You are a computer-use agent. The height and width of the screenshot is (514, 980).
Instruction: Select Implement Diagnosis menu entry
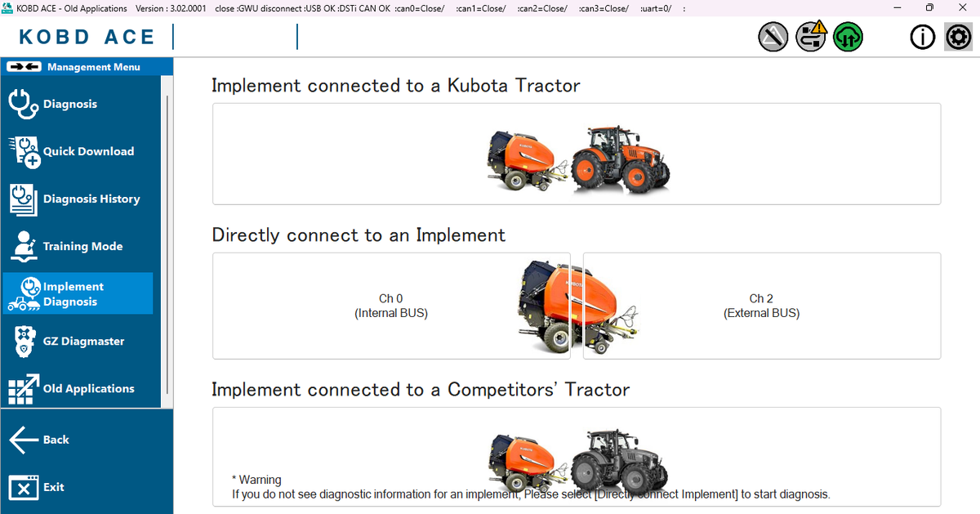pyautogui.click(x=78, y=293)
